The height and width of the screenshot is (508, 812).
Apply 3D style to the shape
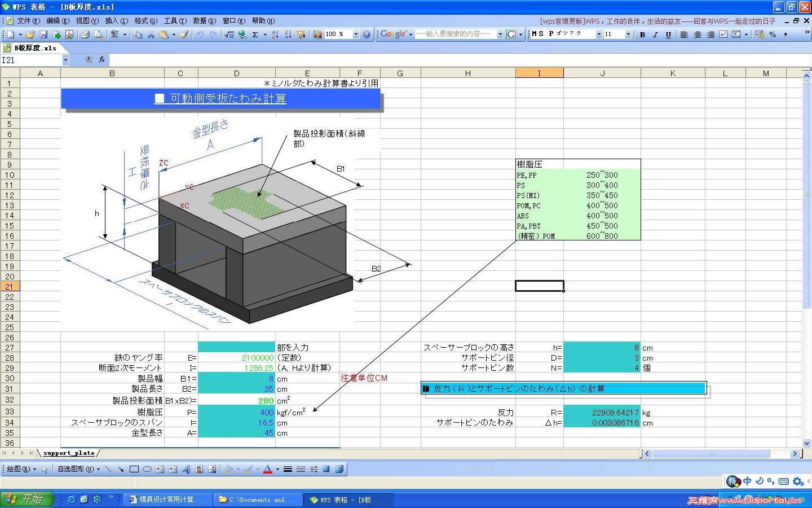[339, 469]
